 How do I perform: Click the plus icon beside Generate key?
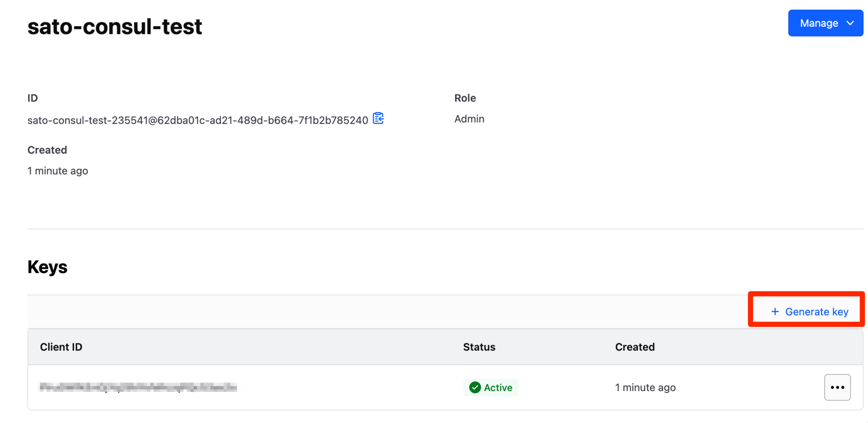tap(775, 312)
